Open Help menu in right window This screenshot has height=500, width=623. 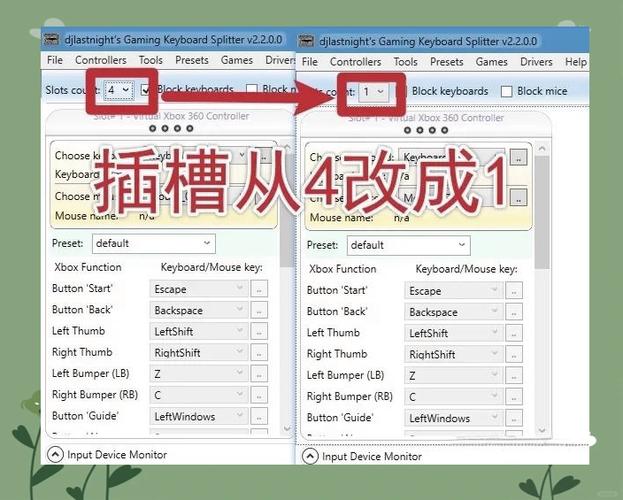point(576,62)
